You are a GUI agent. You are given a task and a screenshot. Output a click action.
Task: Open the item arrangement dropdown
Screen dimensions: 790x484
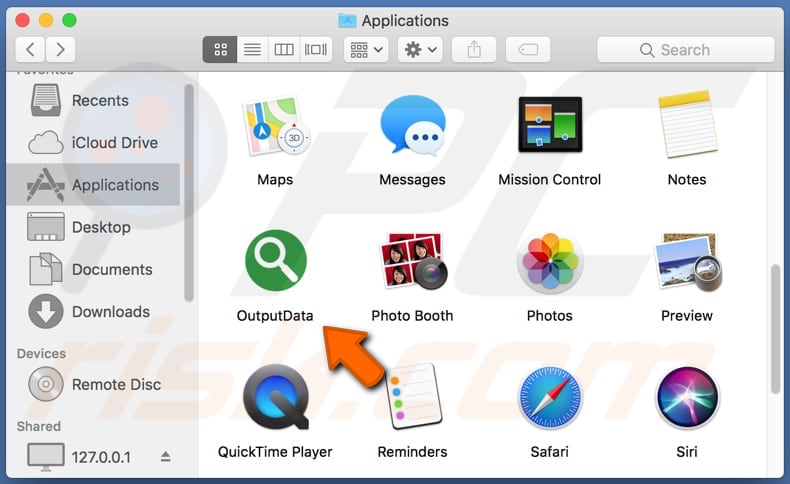tap(366, 49)
